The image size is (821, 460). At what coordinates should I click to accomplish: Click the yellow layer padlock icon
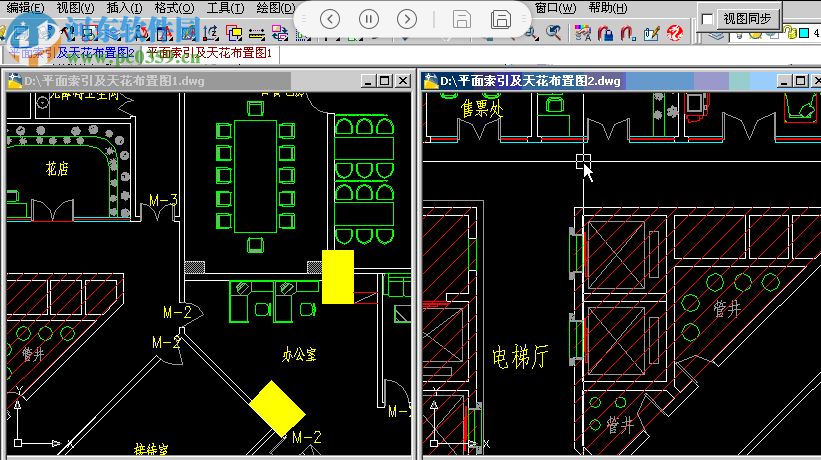point(790,33)
